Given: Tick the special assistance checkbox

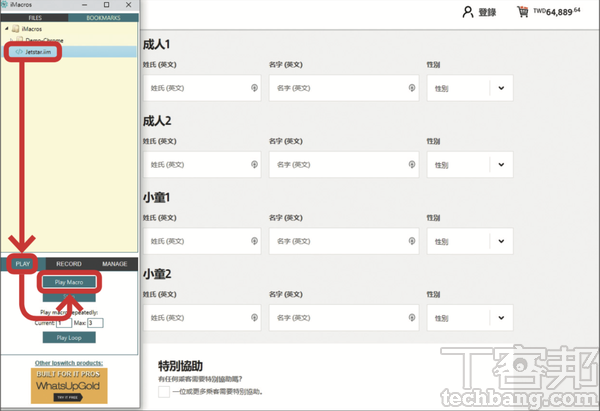Looking at the screenshot, I should tap(164, 391).
